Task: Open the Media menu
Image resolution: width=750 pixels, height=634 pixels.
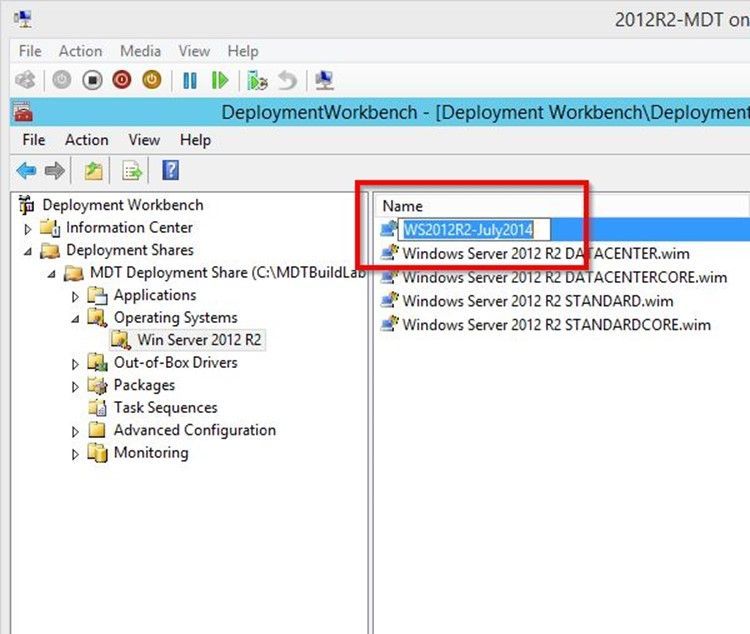Action: (140, 51)
